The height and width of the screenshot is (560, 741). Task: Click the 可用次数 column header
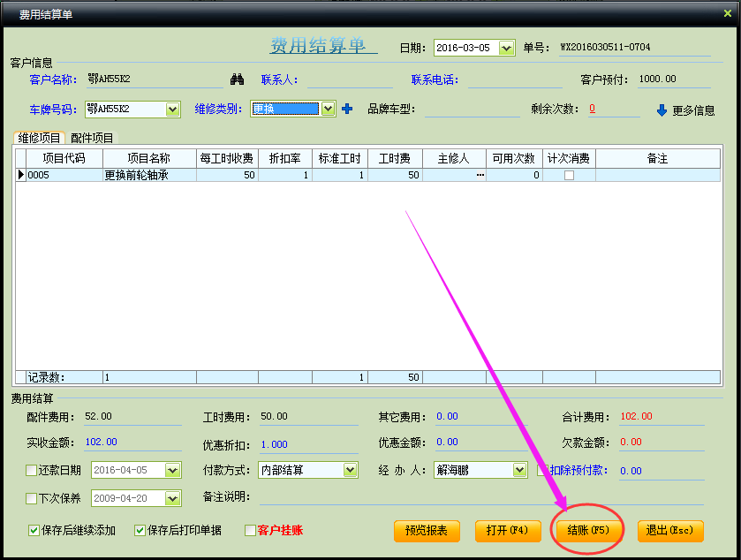coord(514,158)
